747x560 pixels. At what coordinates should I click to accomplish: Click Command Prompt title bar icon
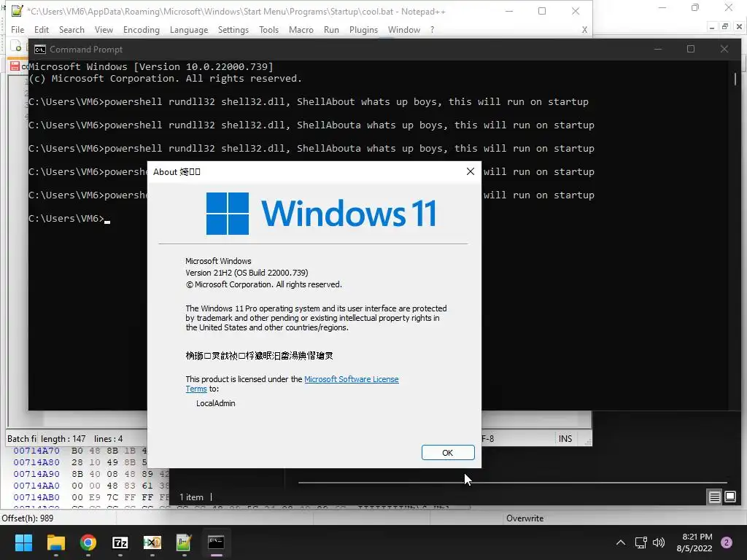(40, 50)
